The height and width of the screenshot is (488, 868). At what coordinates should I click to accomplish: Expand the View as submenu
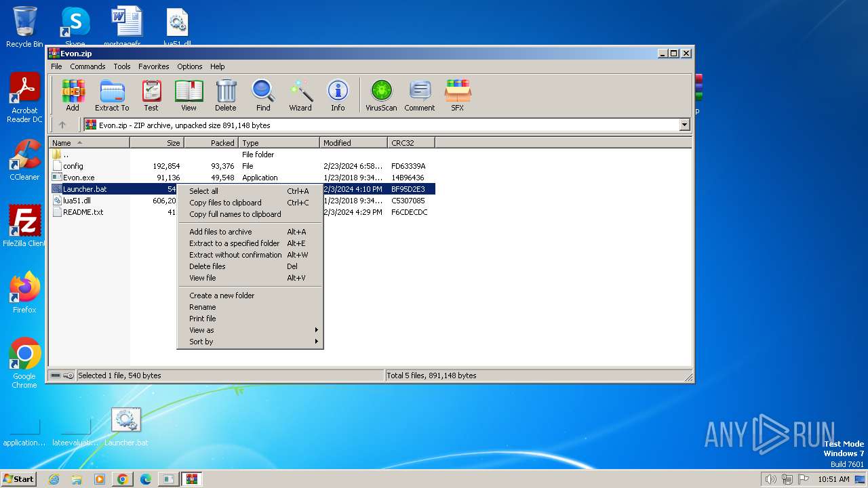click(250, 330)
